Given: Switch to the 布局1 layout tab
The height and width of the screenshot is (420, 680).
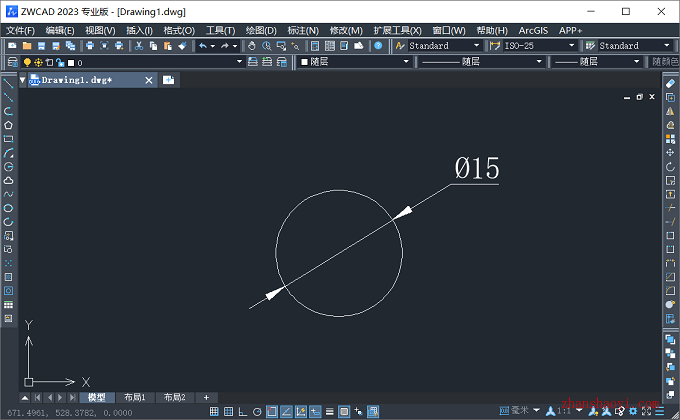Looking at the screenshot, I should (134, 397).
